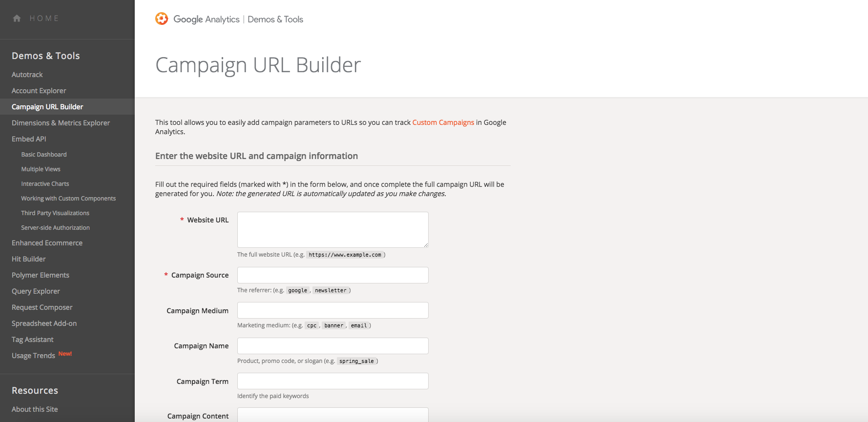
Task: Open Usage Trends
Action: 33,356
